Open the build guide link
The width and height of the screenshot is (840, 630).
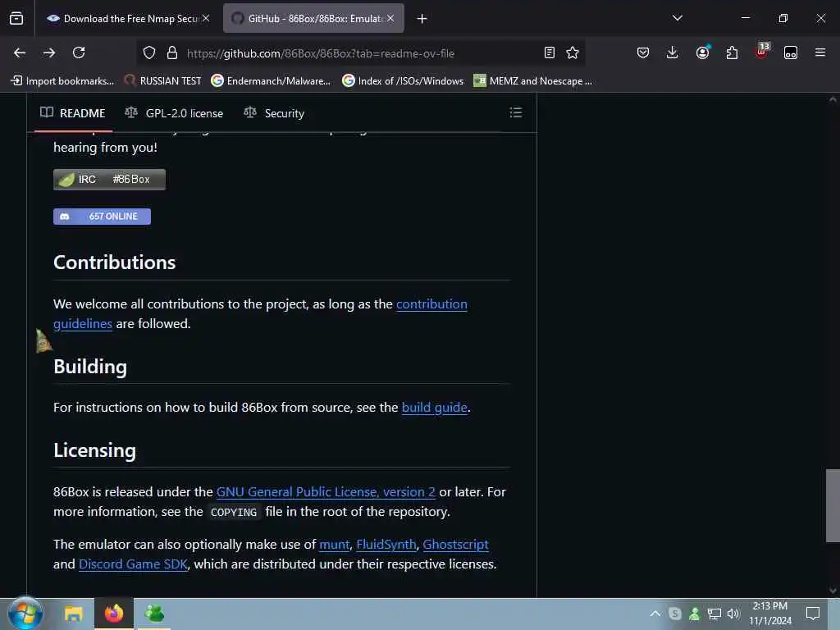[435, 408]
